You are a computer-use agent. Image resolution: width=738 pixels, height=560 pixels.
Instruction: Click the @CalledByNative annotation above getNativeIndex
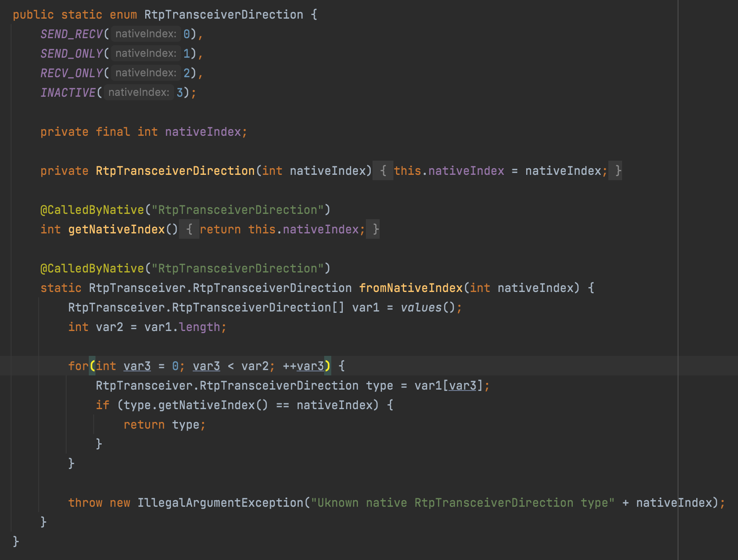click(x=91, y=209)
